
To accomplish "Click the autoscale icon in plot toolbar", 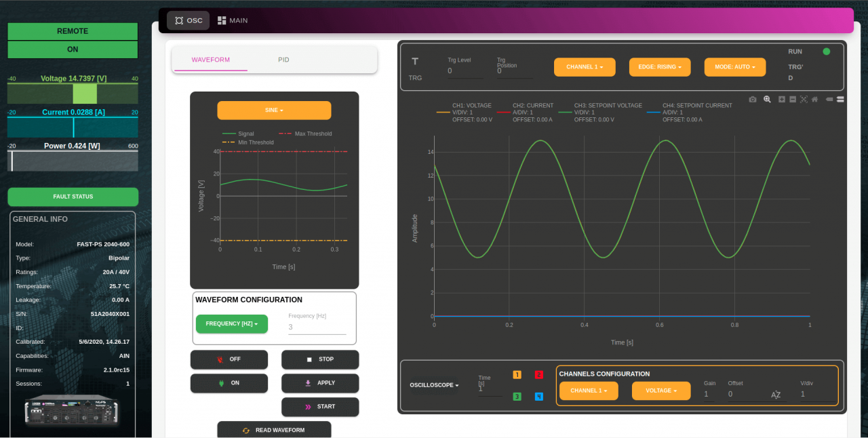I will 804,99.
